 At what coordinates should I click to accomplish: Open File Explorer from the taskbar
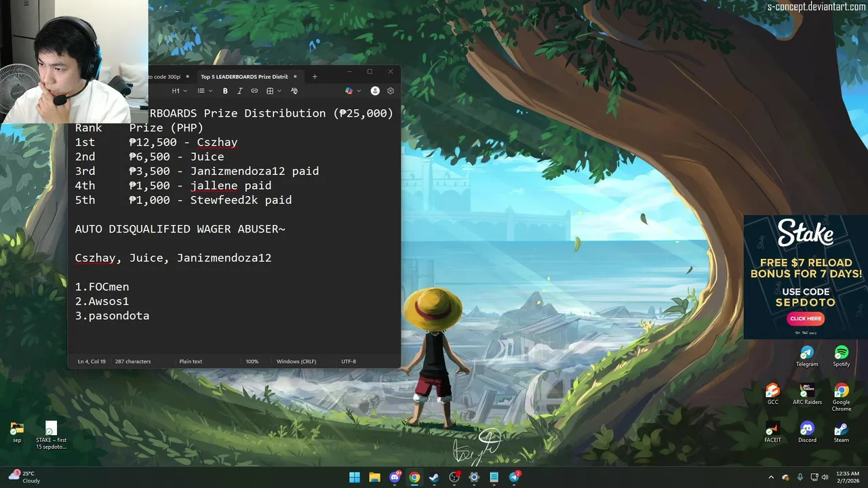pos(374,477)
